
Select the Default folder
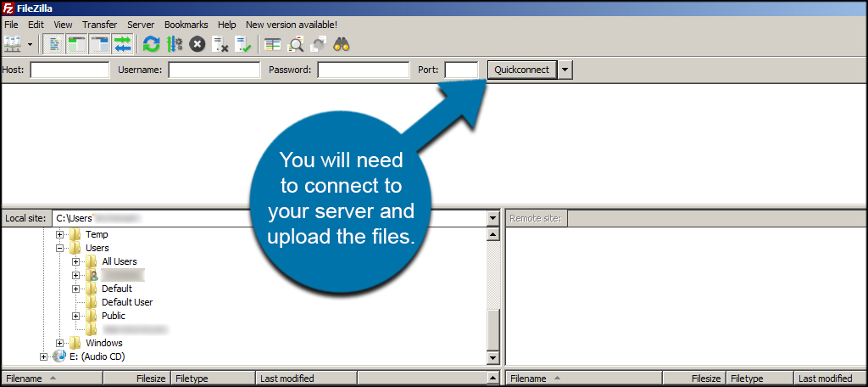tap(117, 289)
